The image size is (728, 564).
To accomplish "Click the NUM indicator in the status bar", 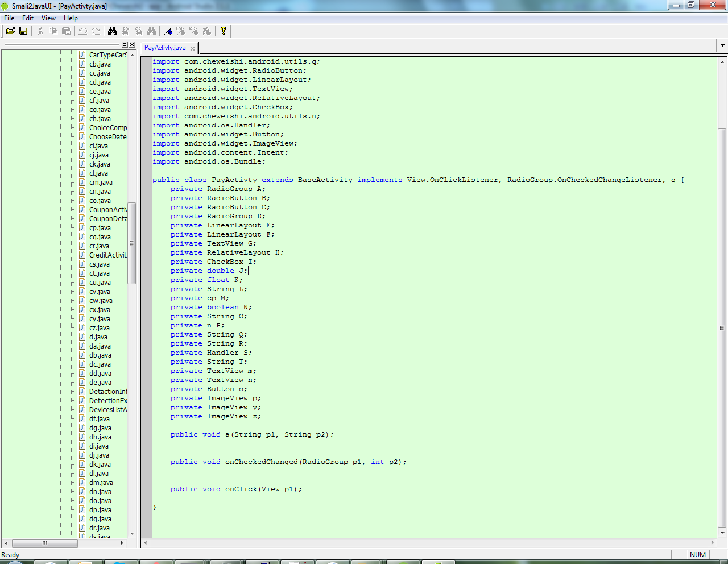I will click(698, 555).
